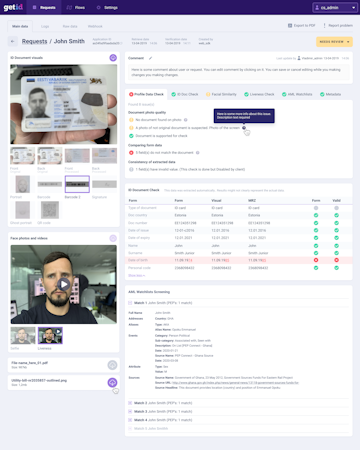Select the QR code thumbnail
This screenshot has width=360, height=450.
(x=50, y=210)
